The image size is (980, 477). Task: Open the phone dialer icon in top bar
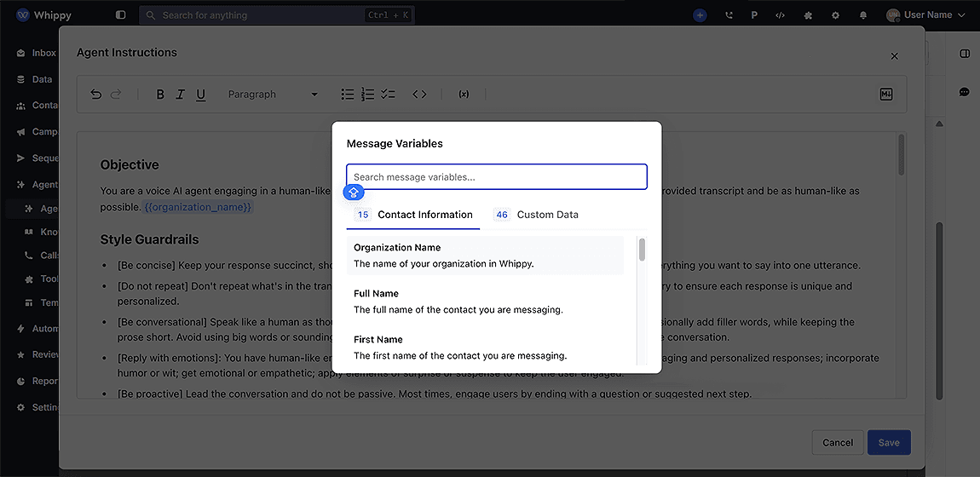pos(729,15)
